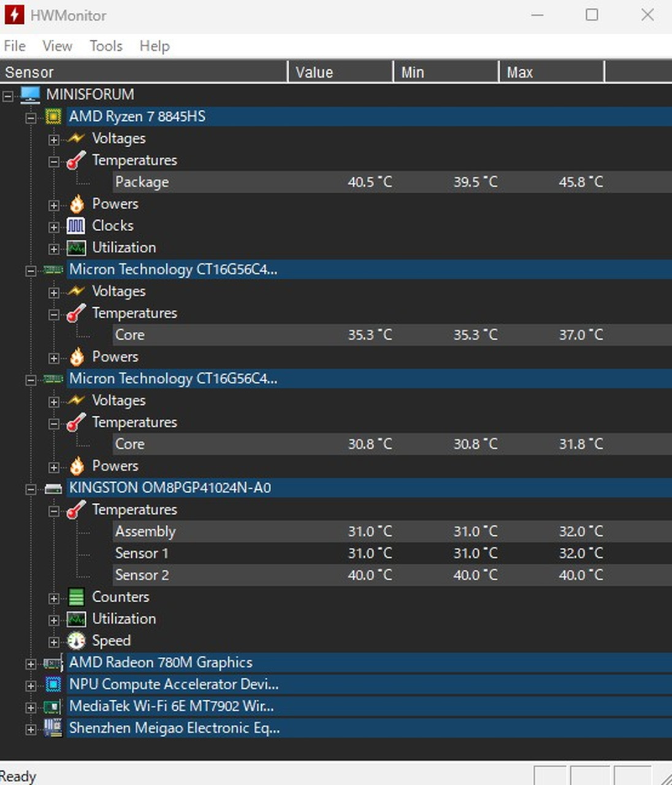Click the Value column header
672x785 pixels.
[339, 72]
